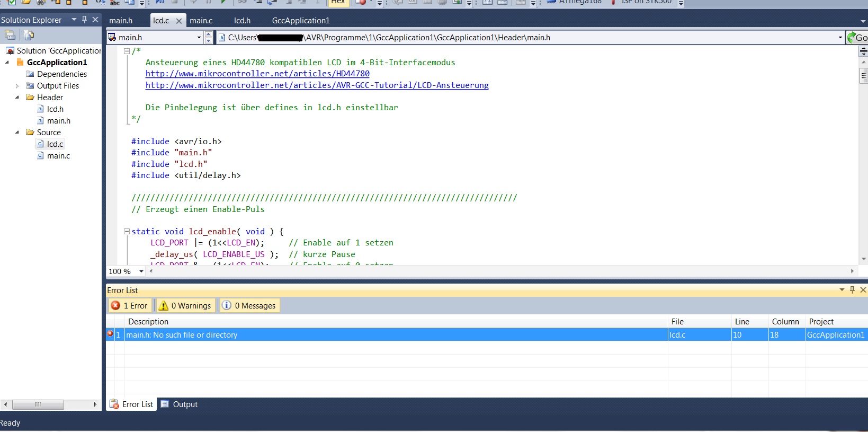Open the main.h scope dropdown
Image resolution: width=868 pixels, height=432 pixels.
click(199, 38)
